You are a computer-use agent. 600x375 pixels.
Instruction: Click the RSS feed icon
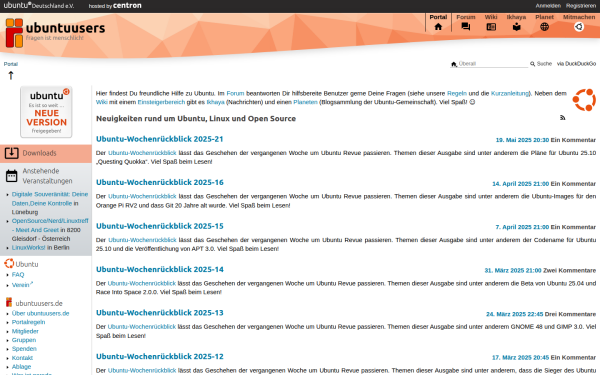[562, 118]
